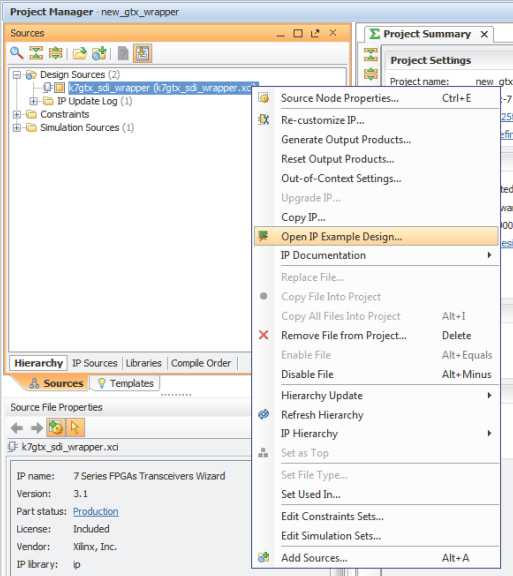
Task: Click the IP core icon beside k7gtx_sdi_wrapper
Action: point(59,88)
